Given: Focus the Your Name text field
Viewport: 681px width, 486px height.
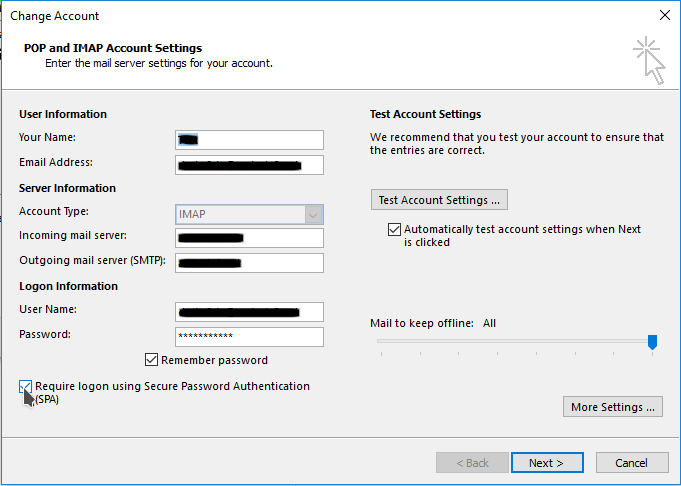Looking at the screenshot, I should (x=249, y=139).
